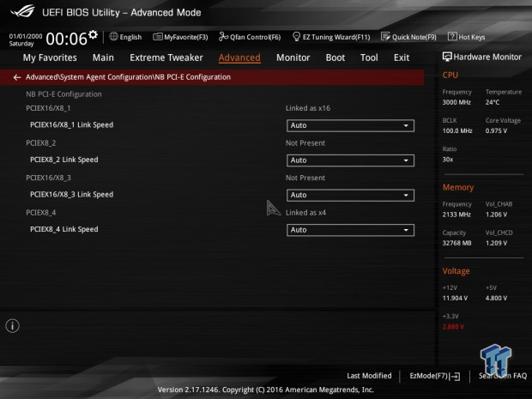Click the back arrow in the breadcrumb bar

tap(17, 77)
